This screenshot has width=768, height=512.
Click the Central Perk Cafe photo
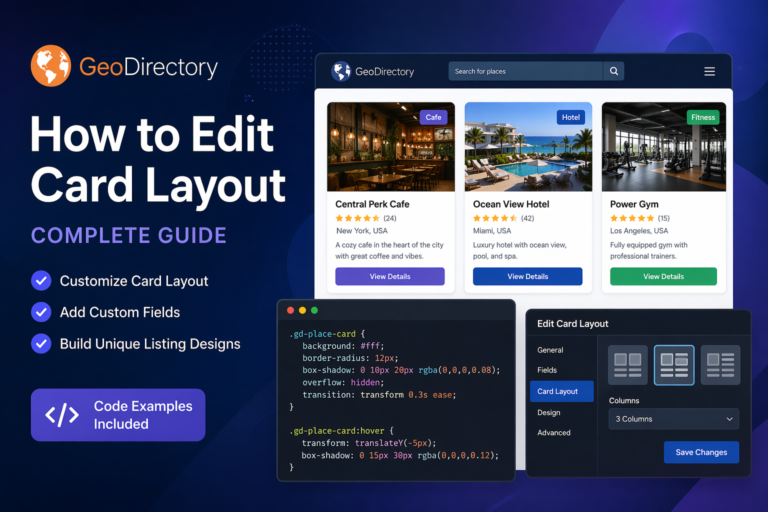coord(391,147)
